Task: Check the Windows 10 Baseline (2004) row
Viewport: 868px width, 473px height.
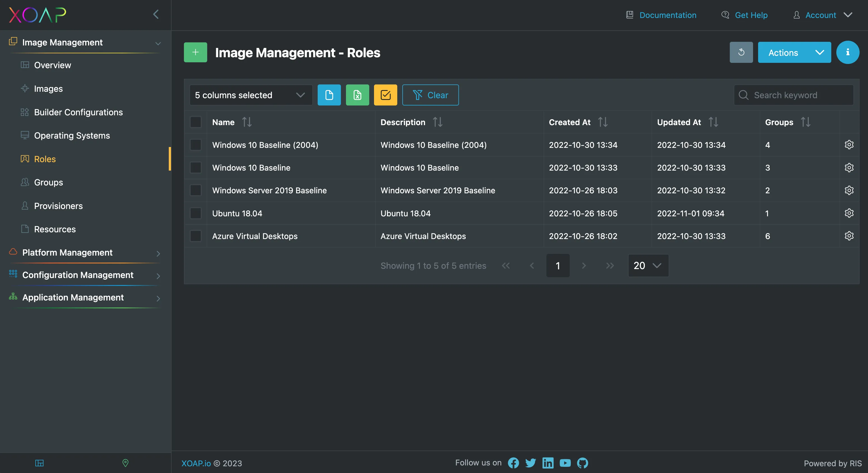Action: 195,145
